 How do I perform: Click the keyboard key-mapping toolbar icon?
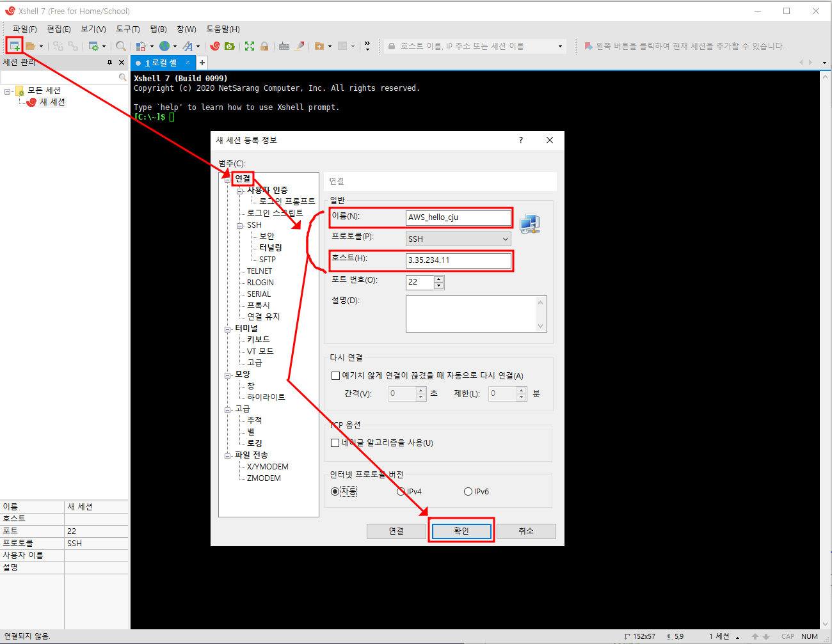coord(284,46)
